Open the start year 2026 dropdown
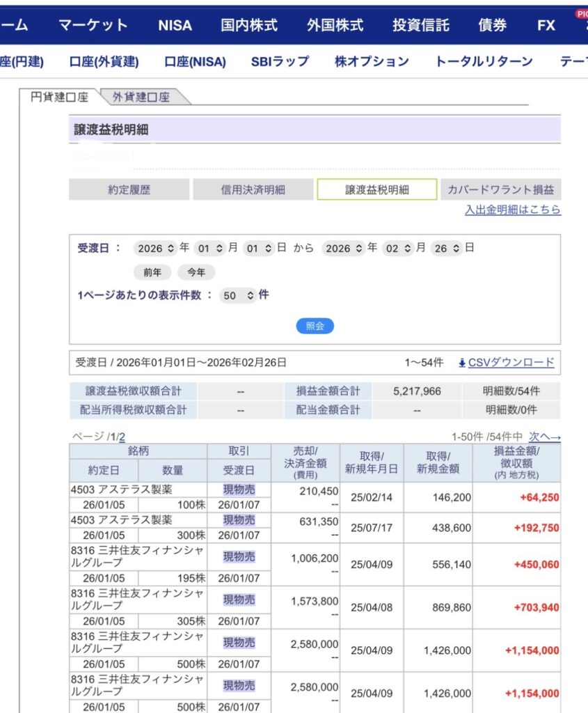Image resolution: width=588 pixels, height=713 pixels. point(156,249)
